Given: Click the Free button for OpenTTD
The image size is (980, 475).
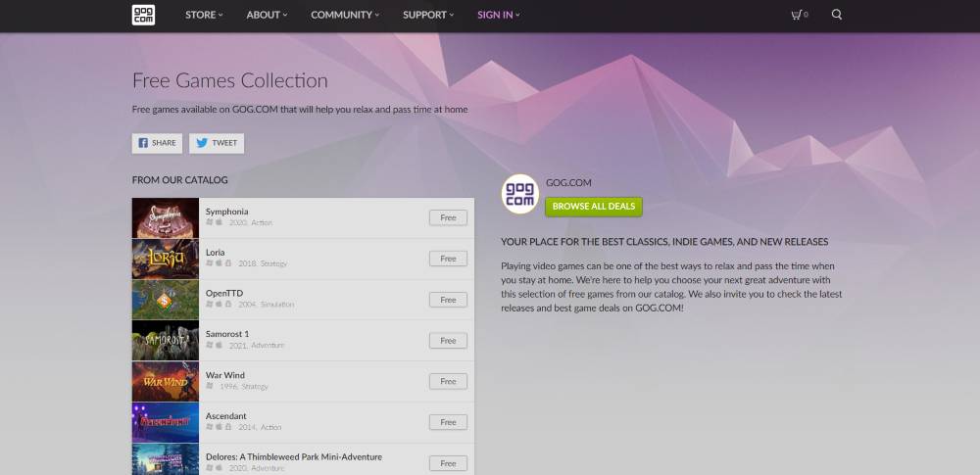Looking at the screenshot, I should click(x=448, y=300).
